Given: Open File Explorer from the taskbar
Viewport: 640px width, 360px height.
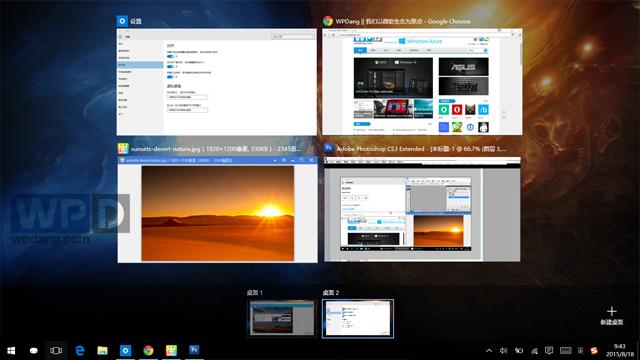Looking at the screenshot, I should (102, 350).
